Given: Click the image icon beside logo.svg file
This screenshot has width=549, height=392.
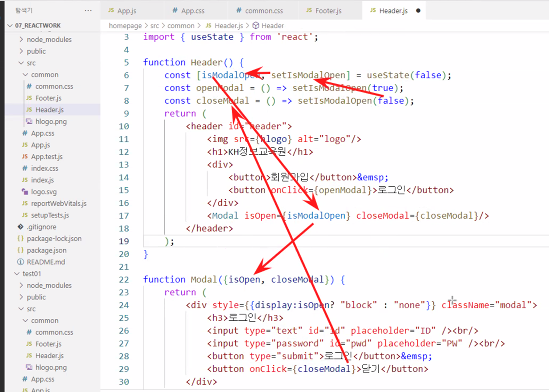Looking at the screenshot, I should coord(25,191).
